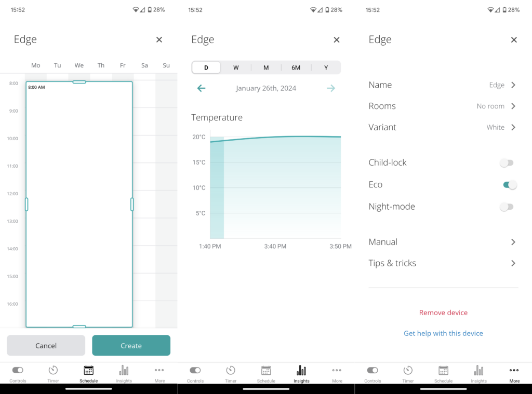Select the Su day column header
Image resolution: width=532 pixels, height=394 pixels.
point(166,65)
